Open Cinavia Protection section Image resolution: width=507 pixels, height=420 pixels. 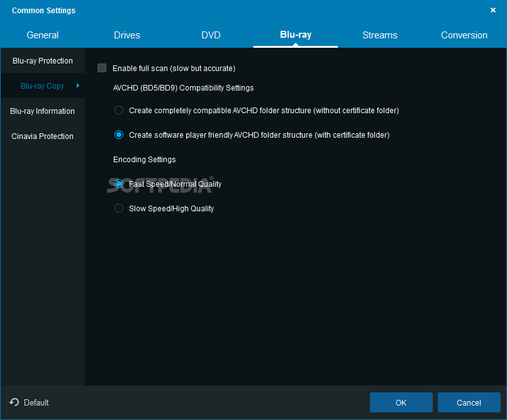(x=43, y=136)
